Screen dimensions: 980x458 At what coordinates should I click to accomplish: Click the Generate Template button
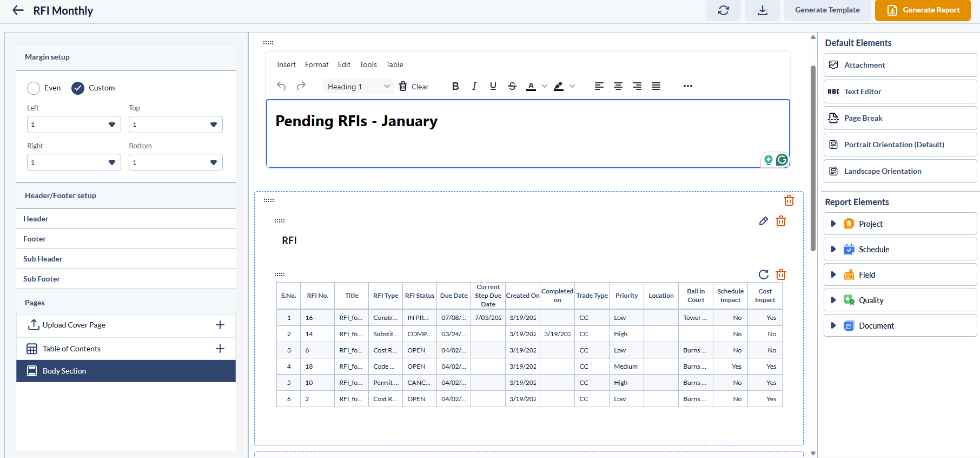tap(827, 10)
